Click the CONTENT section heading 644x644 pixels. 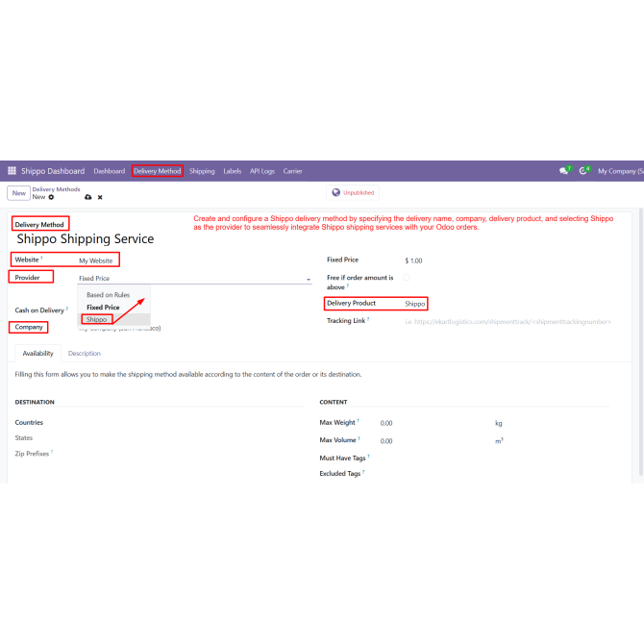pos(334,402)
